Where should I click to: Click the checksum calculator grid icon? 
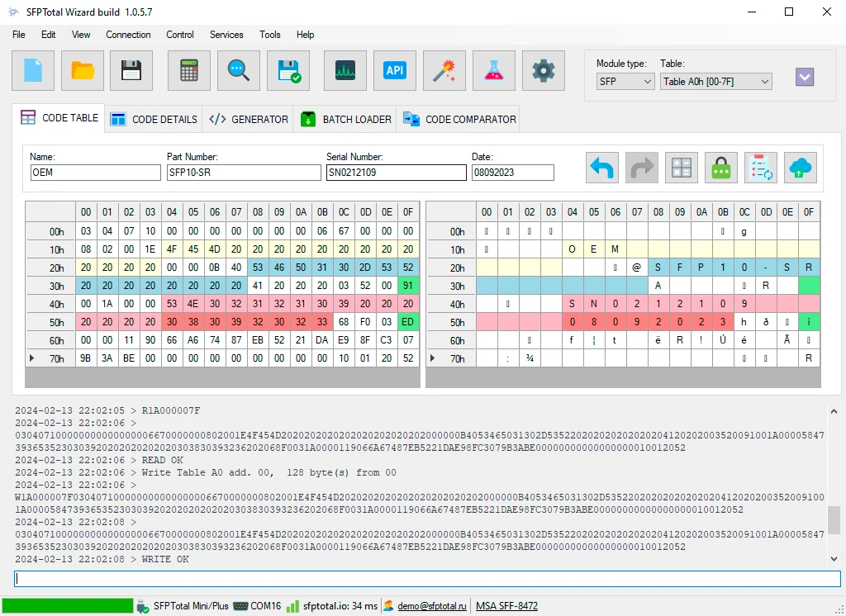point(682,168)
